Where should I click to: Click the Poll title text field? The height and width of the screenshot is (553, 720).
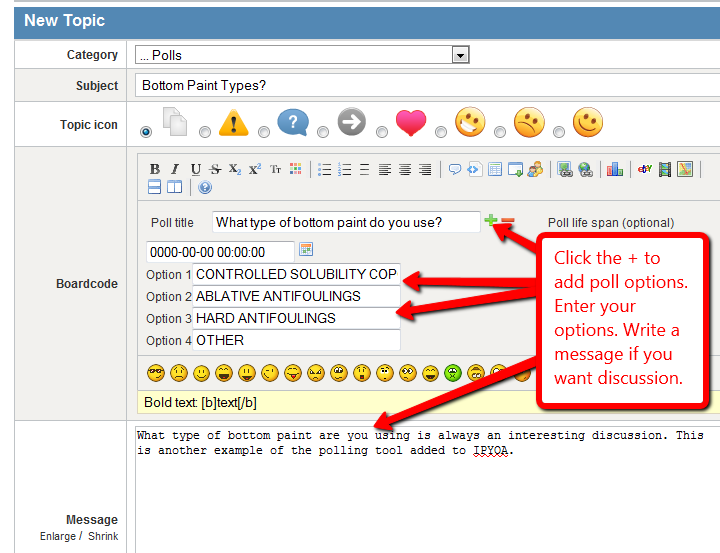(x=346, y=222)
